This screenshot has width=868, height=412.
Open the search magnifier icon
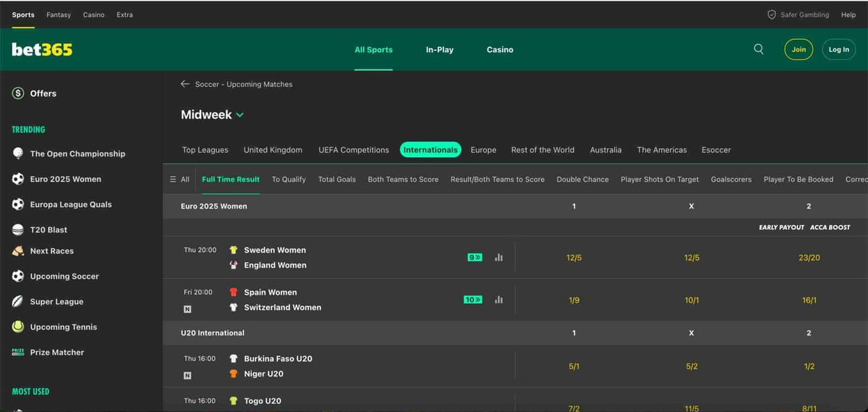pos(758,49)
